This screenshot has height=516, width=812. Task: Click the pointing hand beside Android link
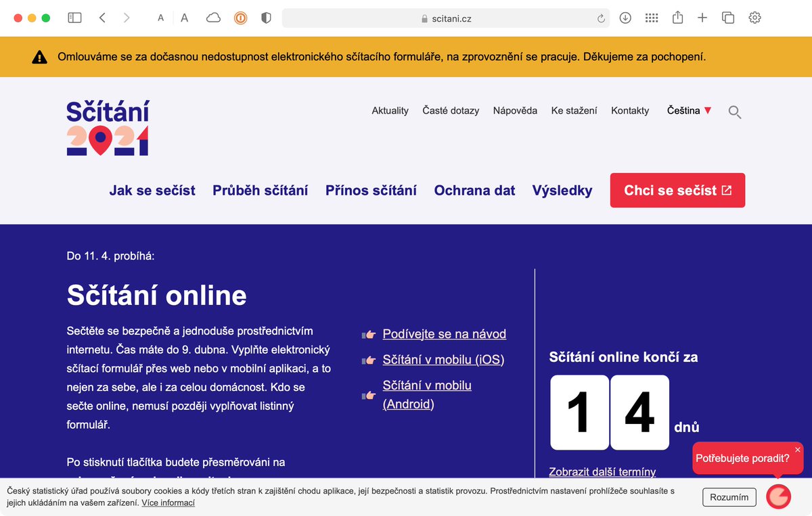(x=368, y=395)
